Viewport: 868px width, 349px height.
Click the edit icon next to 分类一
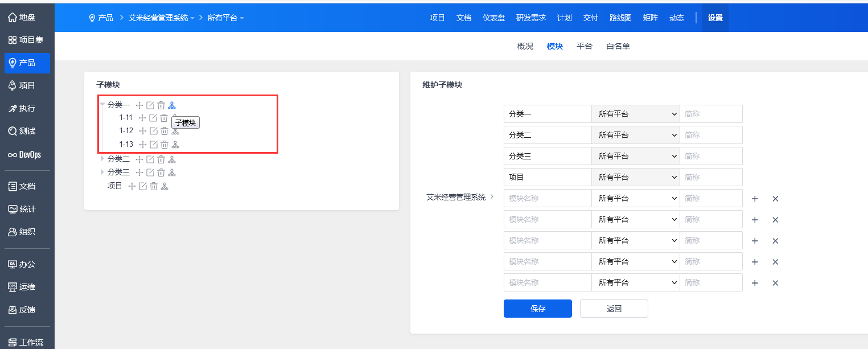[150, 105]
